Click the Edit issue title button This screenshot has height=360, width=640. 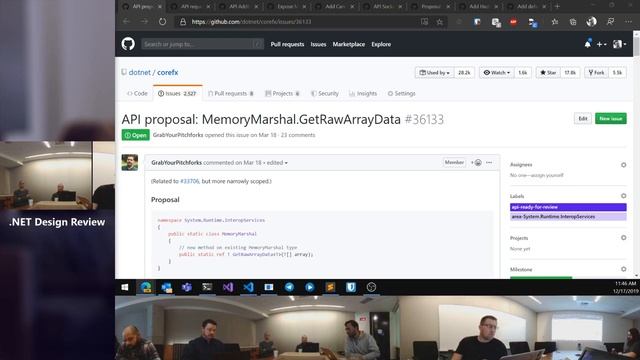click(582, 119)
